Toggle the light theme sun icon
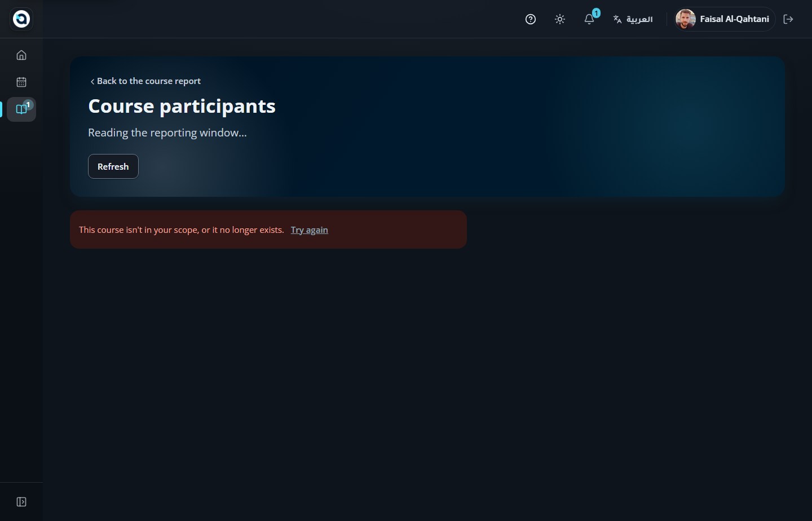Viewport: 812px width, 521px height. pos(560,19)
